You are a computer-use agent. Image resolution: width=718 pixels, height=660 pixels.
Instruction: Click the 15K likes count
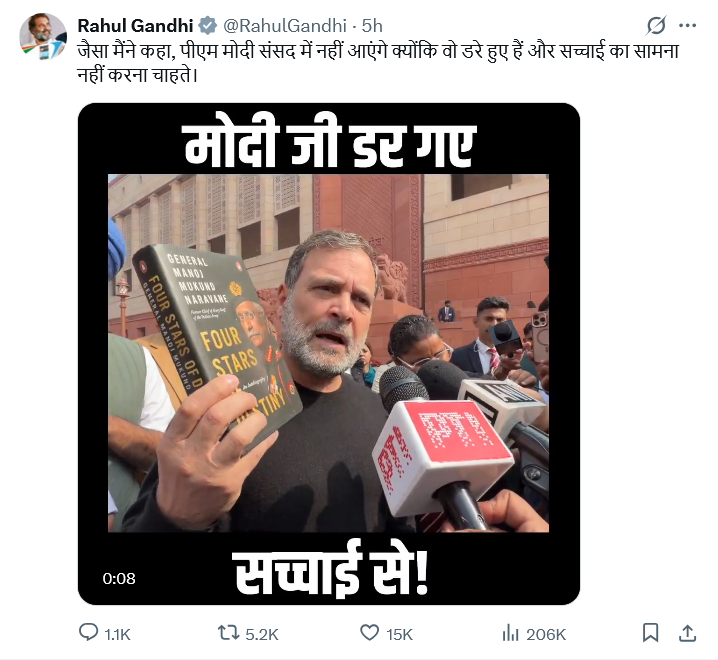tap(399, 635)
